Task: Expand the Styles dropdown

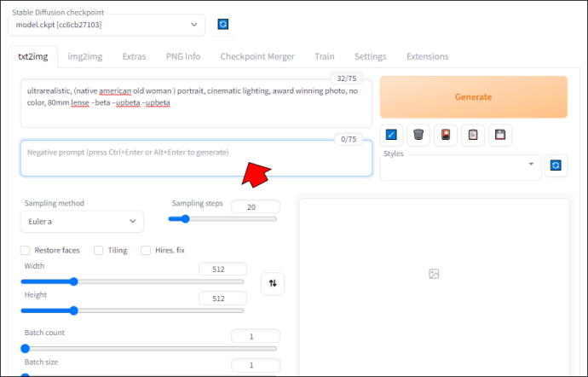Action: (460, 167)
